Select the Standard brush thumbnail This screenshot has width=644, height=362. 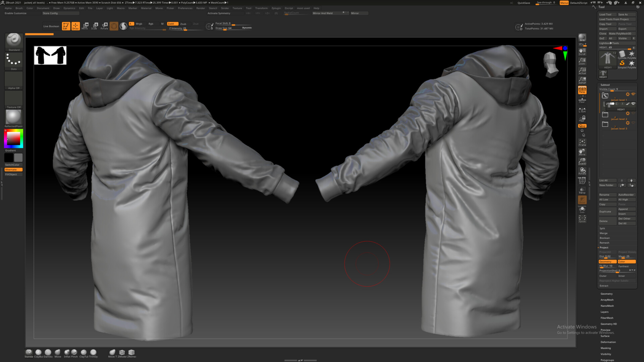(14, 41)
